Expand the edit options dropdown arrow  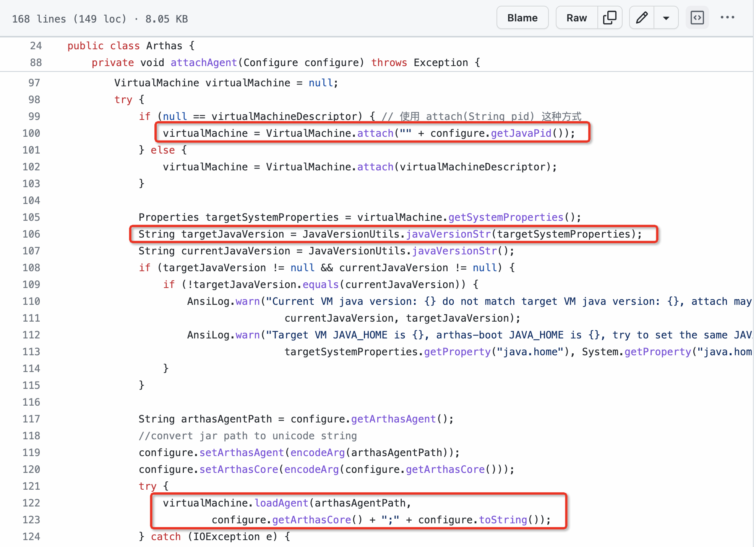[666, 18]
